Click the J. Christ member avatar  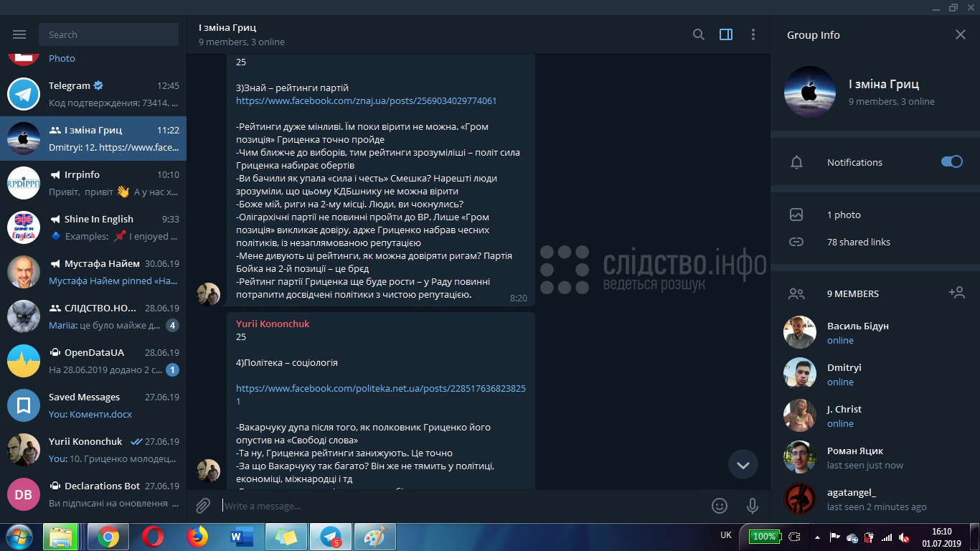[x=800, y=415]
